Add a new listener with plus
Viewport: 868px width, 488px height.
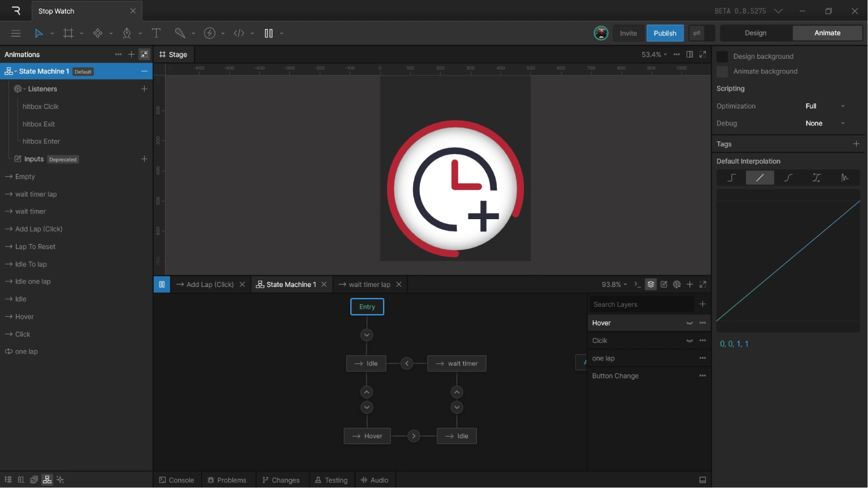144,89
